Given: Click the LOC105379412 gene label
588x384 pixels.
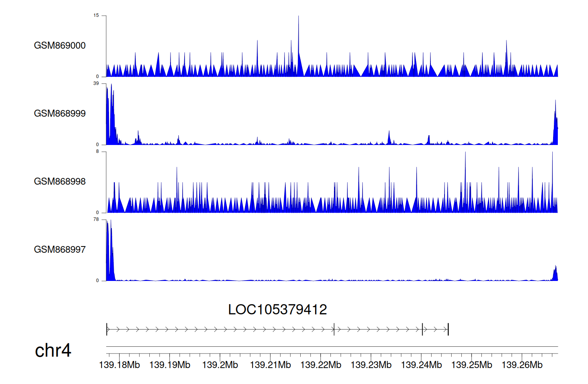Looking at the screenshot, I should tap(277, 310).
